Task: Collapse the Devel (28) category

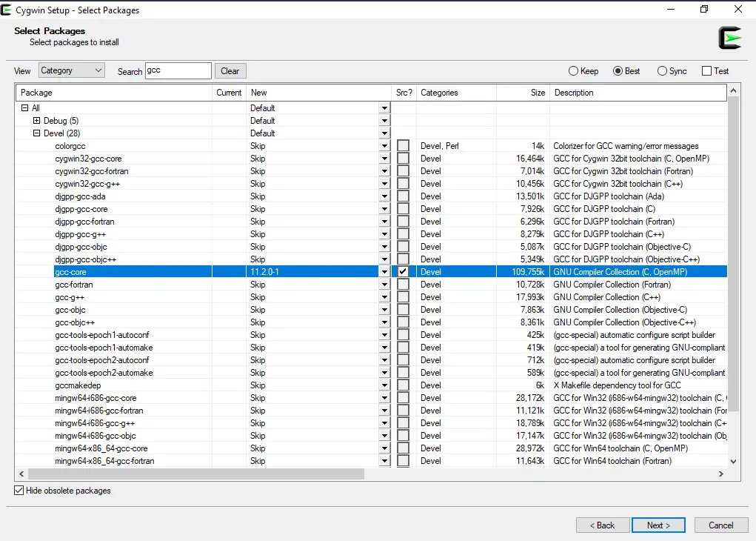Action: [x=36, y=133]
